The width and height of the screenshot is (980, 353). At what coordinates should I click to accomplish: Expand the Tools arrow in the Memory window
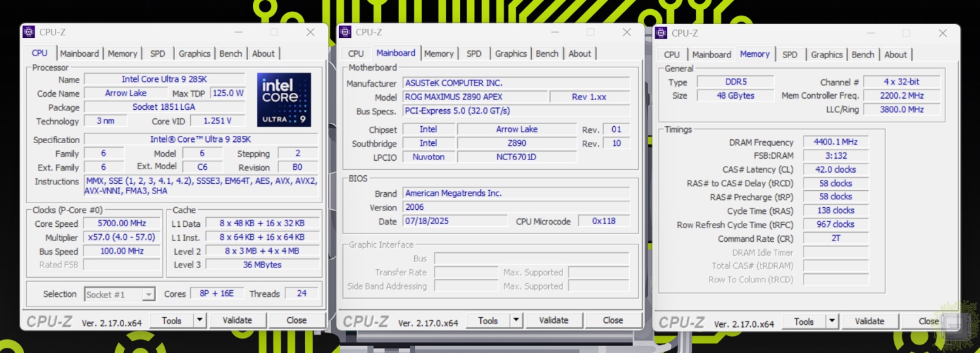click(x=832, y=321)
